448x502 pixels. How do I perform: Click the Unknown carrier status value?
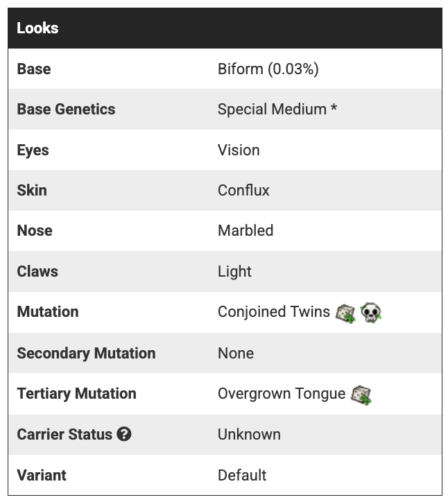249,435
